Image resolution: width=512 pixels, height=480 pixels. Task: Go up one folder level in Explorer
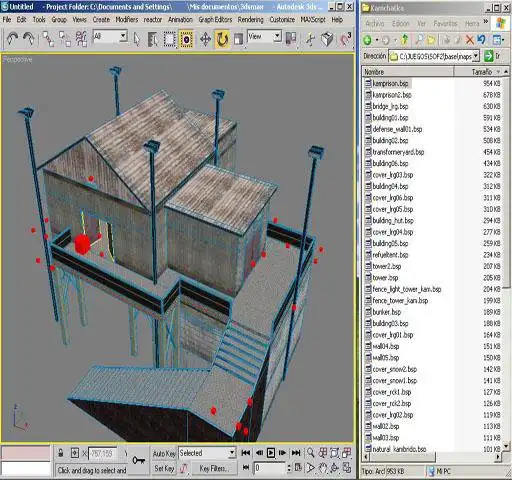(x=404, y=40)
